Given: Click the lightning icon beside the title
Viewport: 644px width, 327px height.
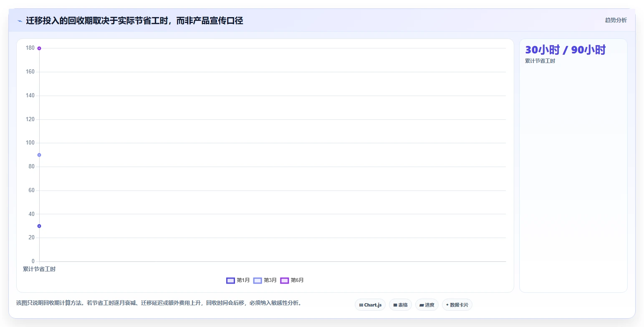Looking at the screenshot, I should [x=20, y=21].
